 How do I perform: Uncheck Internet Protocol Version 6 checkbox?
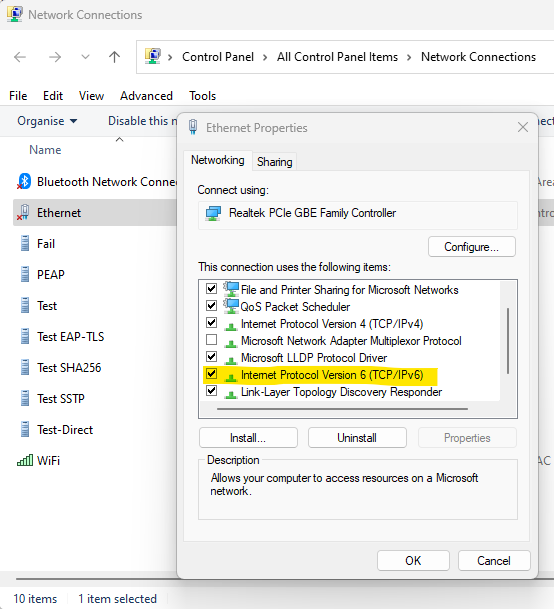click(211, 374)
